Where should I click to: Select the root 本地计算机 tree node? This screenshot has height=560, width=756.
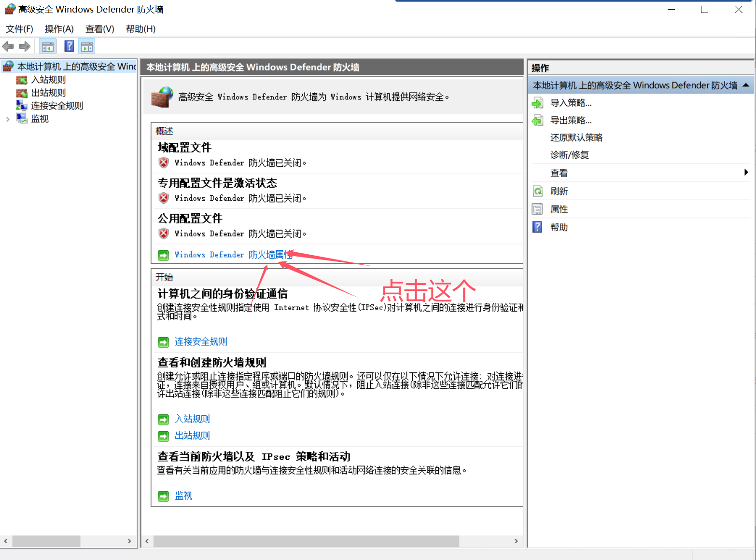point(77,66)
